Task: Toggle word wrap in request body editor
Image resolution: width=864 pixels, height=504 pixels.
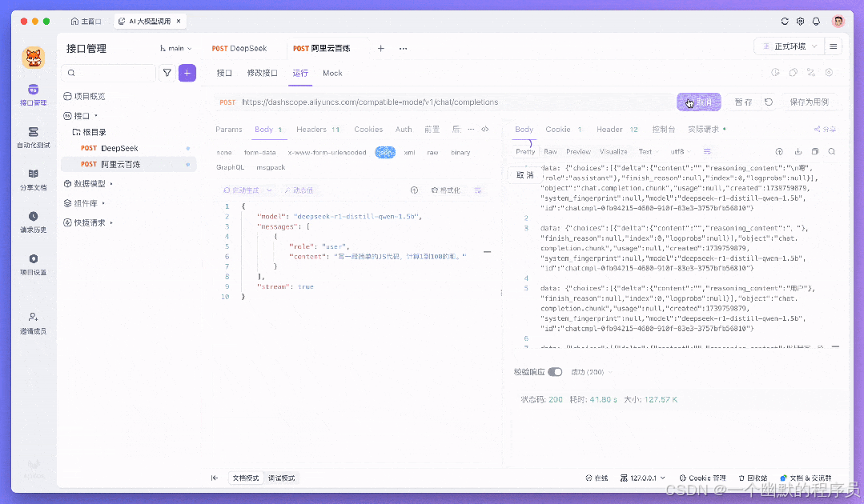Action: pyautogui.click(x=478, y=190)
